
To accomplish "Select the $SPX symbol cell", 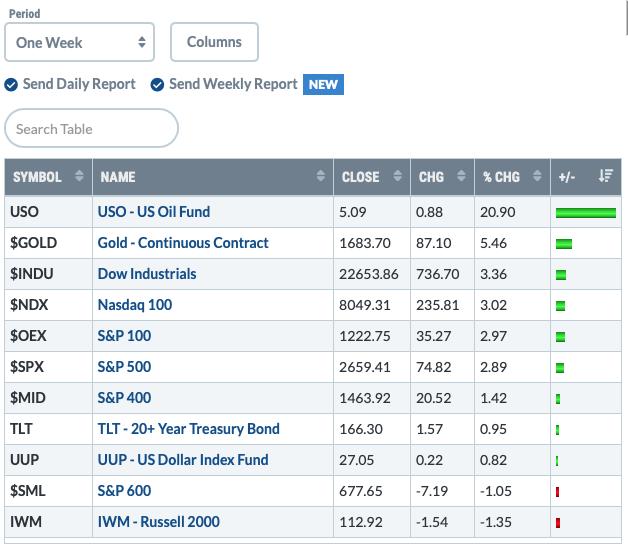I will (x=48, y=367).
